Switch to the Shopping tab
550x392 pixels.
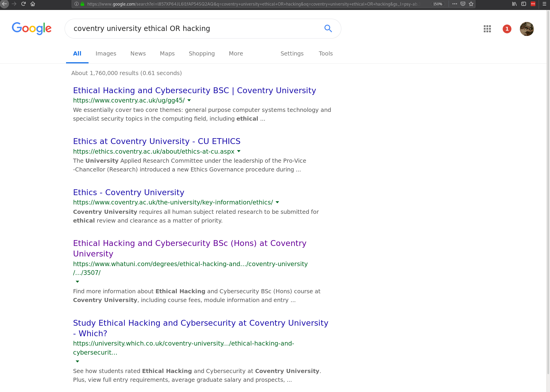pos(202,53)
